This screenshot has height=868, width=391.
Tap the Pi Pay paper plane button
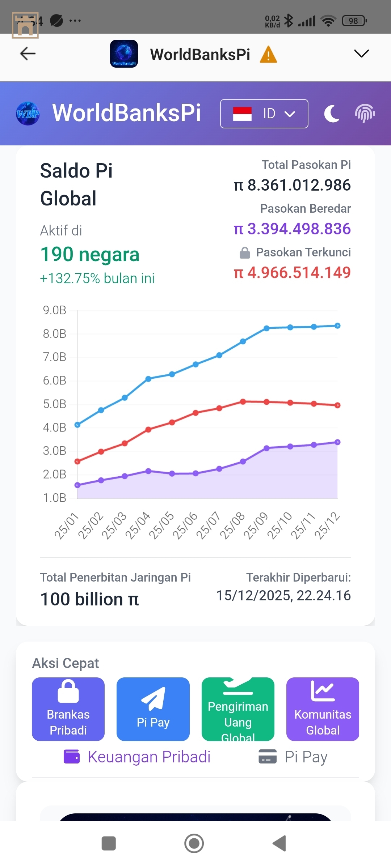click(x=153, y=709)
